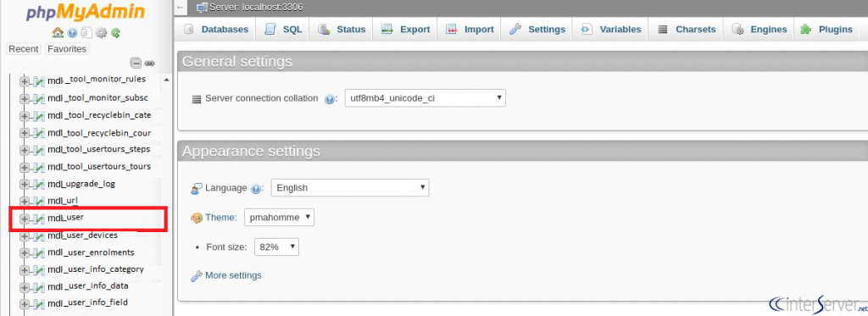The height and width of the screenshot is (316, 868).
Task: Click table icon of mdl_user_info_data
Action: tap(39, 287)
